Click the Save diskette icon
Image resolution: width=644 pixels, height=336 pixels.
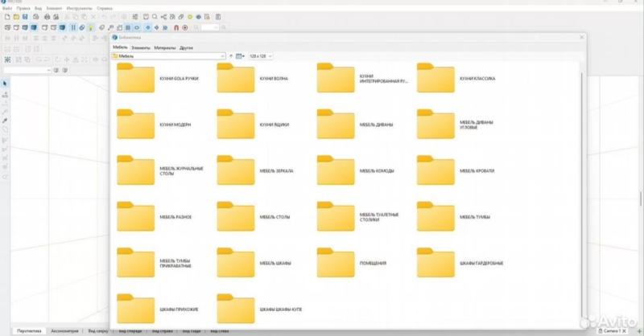tap(25, 17)
